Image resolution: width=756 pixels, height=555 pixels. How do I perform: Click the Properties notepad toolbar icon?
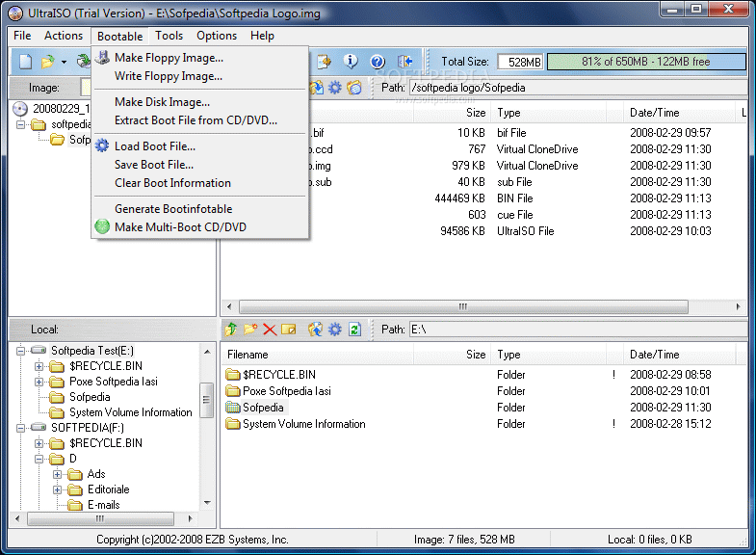[x=324, y=62]
